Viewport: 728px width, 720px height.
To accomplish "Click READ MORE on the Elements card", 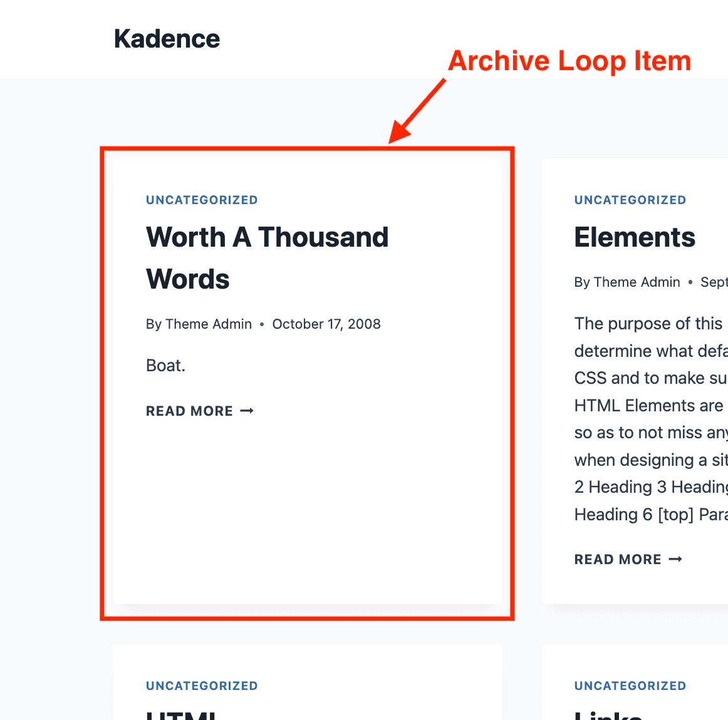I will point(618,559).
